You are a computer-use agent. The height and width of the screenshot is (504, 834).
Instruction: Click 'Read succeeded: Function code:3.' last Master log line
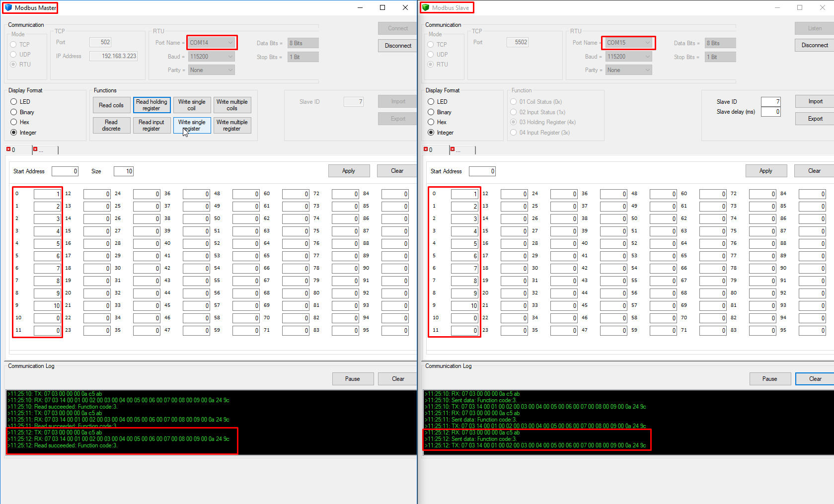pyautogui.click(x=76, y=445)
